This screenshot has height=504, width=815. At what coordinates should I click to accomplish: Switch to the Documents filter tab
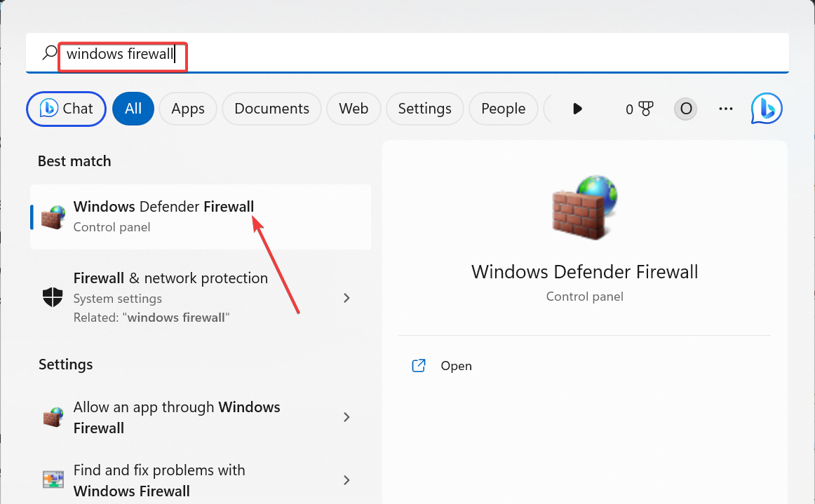[271, 109]
